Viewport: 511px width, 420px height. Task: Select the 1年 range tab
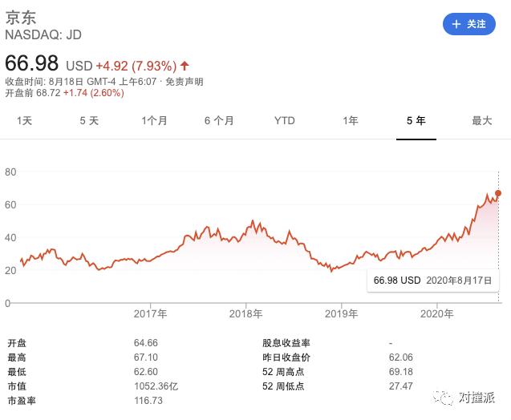[351, 121]
